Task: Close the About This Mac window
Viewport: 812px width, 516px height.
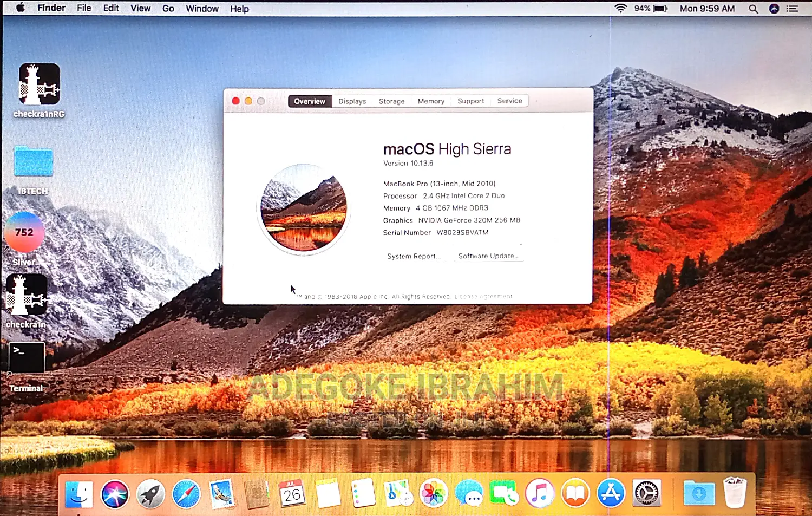Action: click(235, 101)
